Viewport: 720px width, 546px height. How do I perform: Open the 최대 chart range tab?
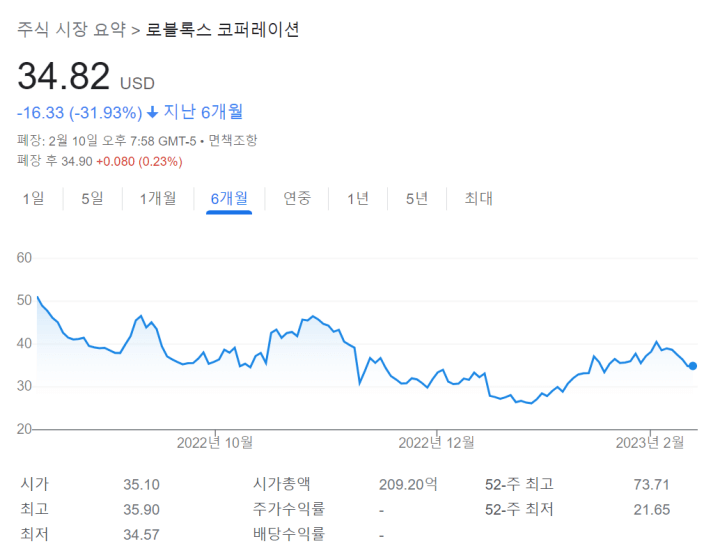click(x=478, y=198)
